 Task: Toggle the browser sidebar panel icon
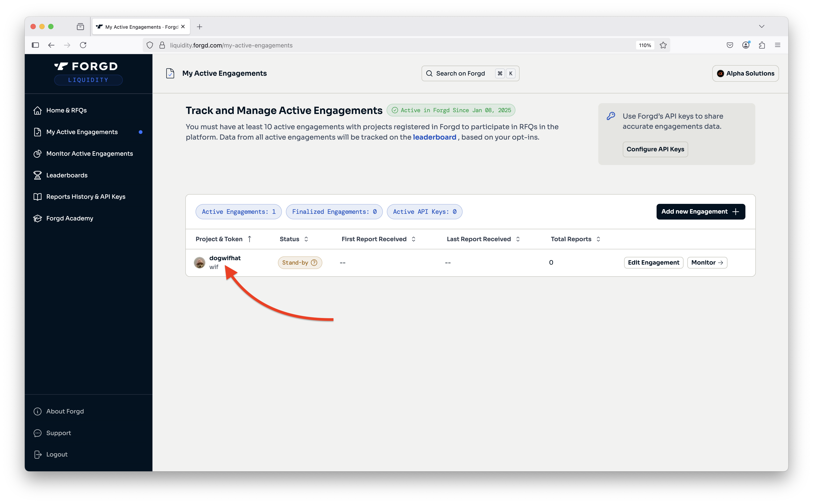click(x=35, y=45)
